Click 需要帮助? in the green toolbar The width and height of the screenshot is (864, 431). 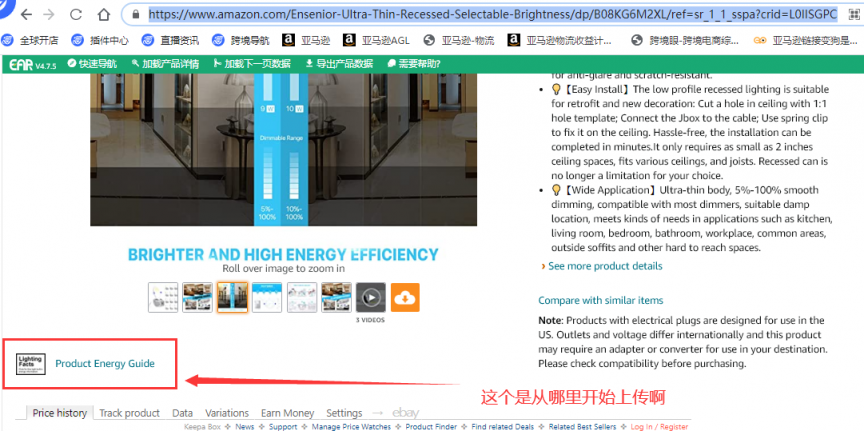pyautogui.click(x=413, y=64)
